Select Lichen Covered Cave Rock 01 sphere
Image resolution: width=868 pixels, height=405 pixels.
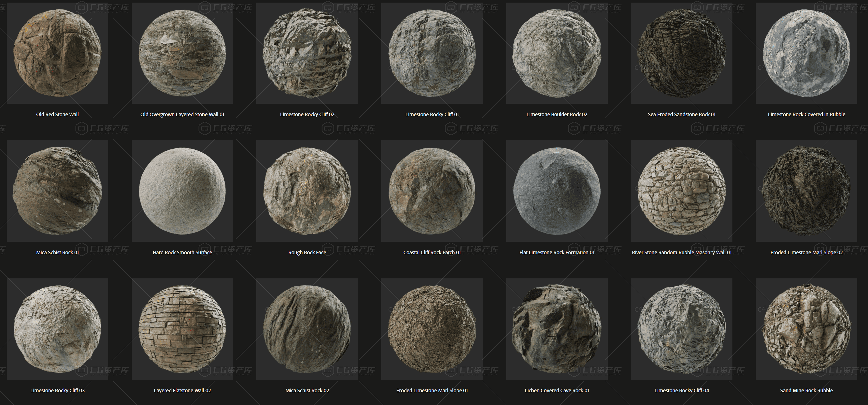pos(557,329)
